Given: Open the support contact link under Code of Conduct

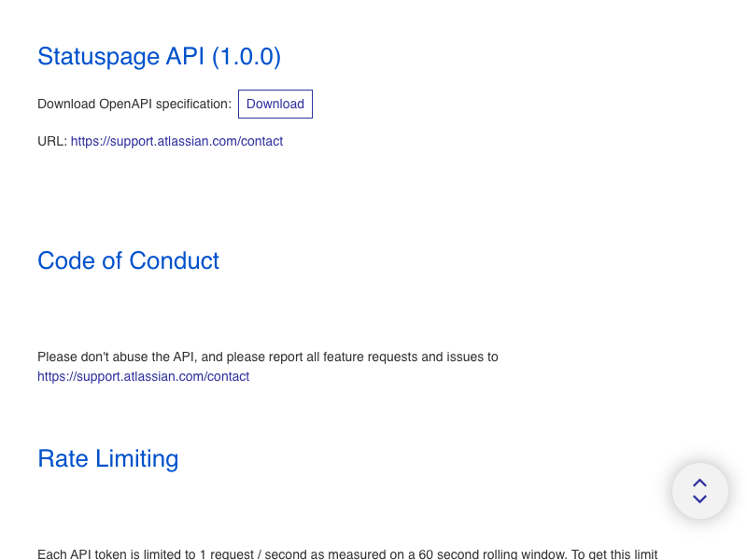Looking at the screenshot, I should (x=144, y=377).
